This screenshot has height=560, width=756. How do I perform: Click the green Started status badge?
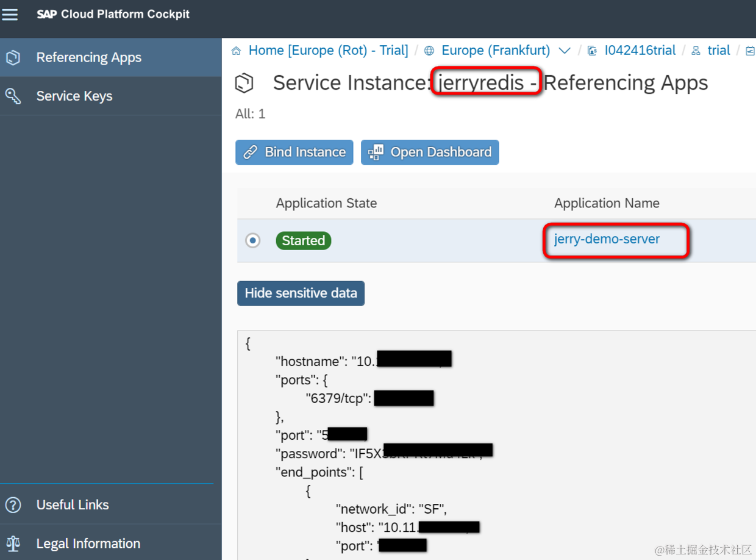tap(304, 240)
